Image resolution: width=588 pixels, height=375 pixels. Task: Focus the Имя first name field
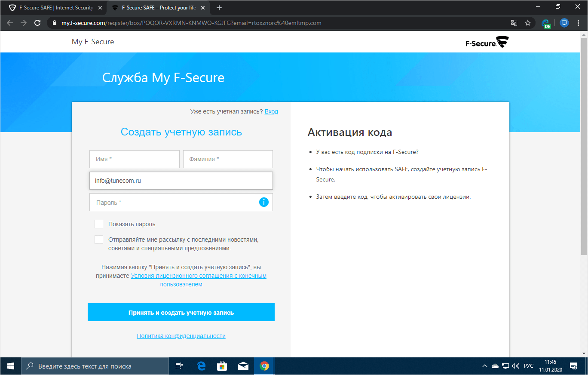pyautogui.click(x=135, y=159)
